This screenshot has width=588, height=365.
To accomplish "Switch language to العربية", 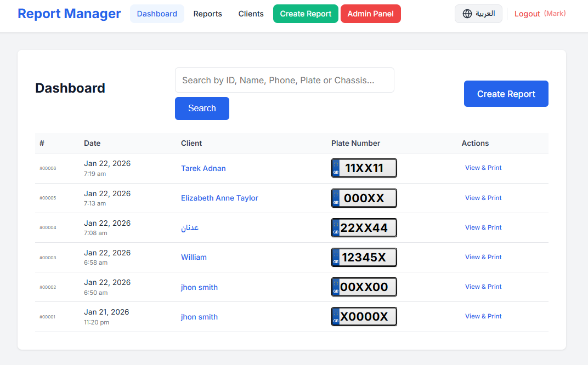I will pyautogui.click(x=478, y=13).
